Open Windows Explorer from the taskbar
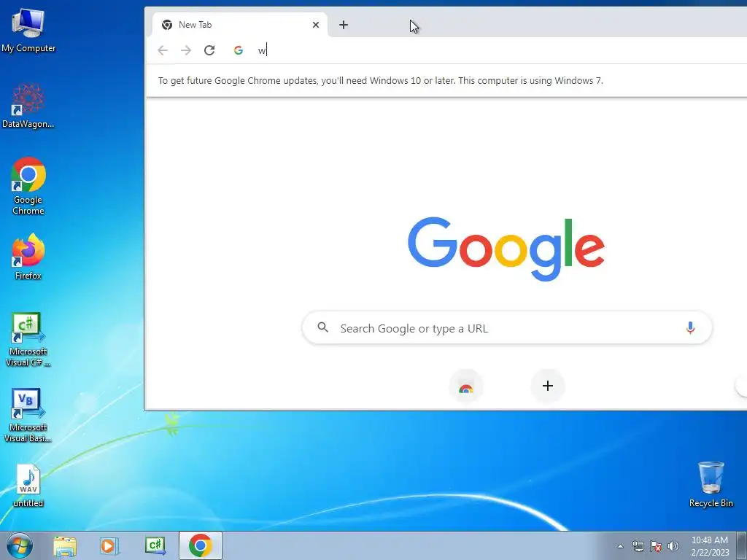The image size is (747, 560). (x=64, y=545)
